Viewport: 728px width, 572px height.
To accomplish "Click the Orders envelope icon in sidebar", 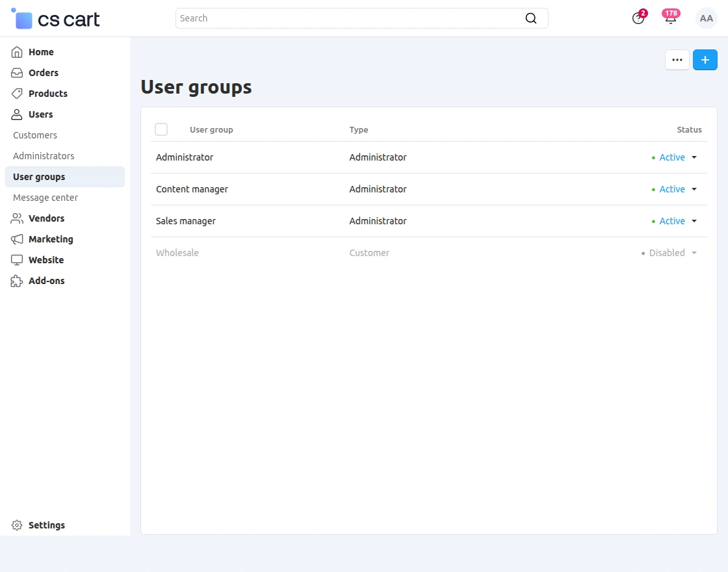I will tap(17, 73).
